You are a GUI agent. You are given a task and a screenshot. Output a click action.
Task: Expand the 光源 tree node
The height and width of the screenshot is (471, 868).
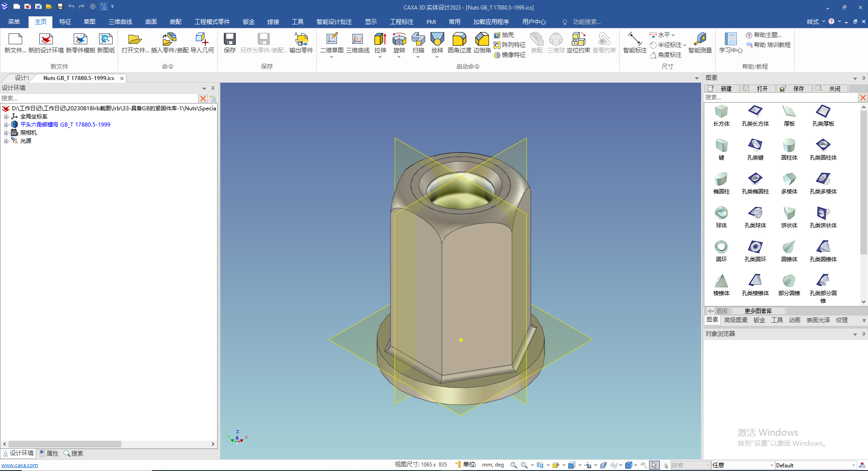click(x=6, y=141)
